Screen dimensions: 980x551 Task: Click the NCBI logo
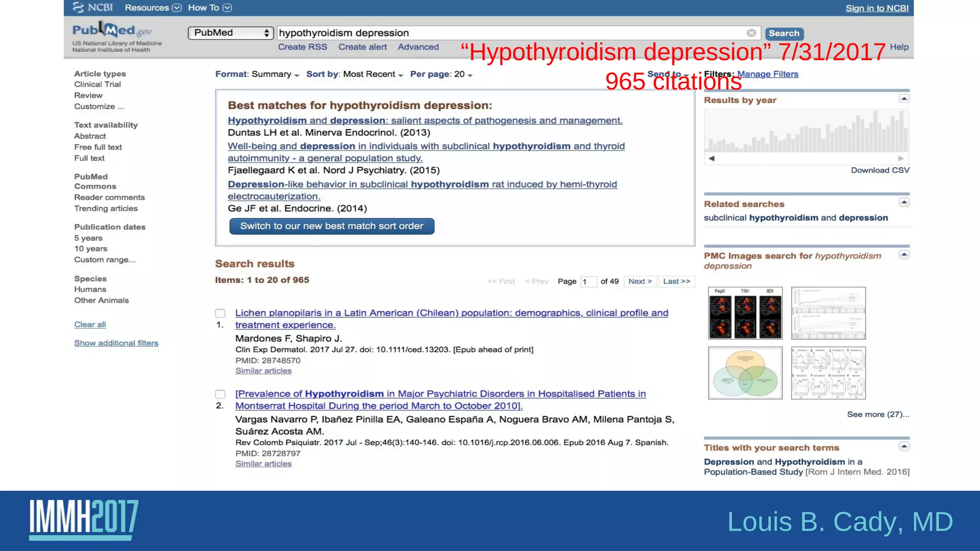pyautogui.click(x=92, y=7)
